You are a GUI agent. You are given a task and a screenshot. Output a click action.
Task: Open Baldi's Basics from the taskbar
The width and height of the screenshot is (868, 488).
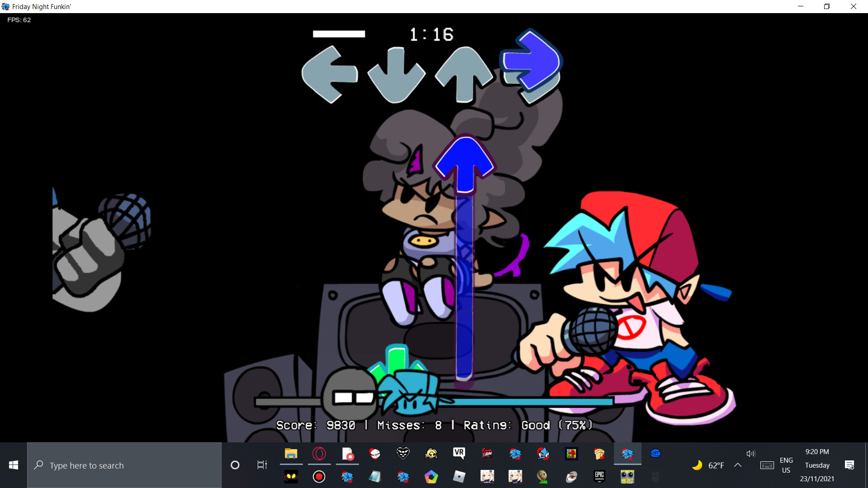543,477
